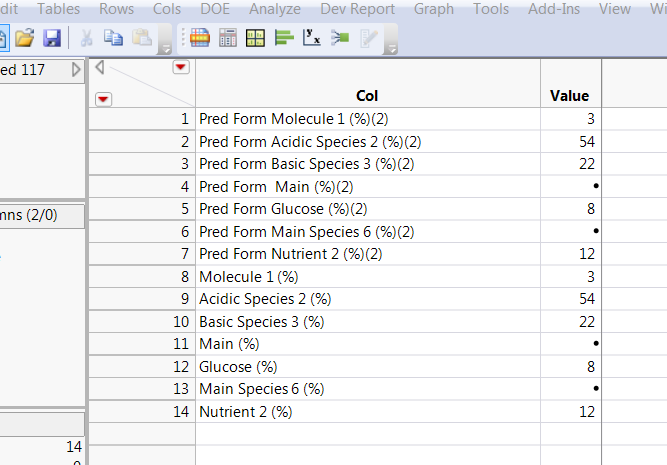Select the 'Col' column header

point(368,83)
